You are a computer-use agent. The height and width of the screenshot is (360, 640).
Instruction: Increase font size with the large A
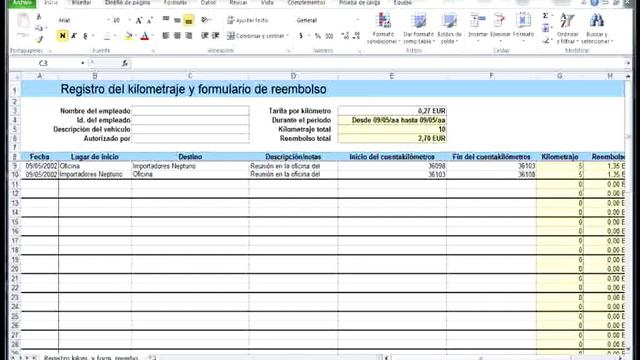[139, 20]
